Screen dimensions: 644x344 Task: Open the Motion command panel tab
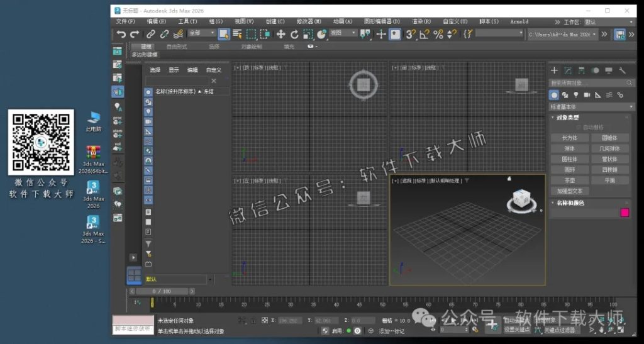point(595,70)
